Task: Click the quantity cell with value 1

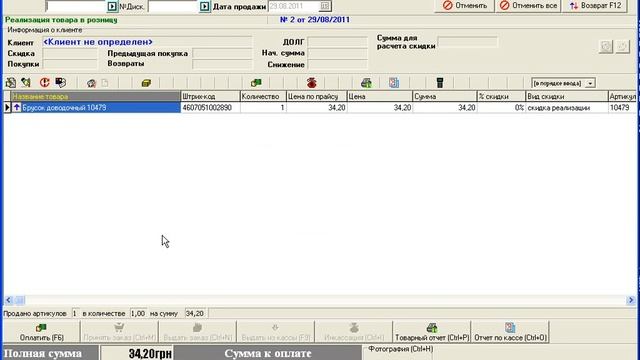Action: coord(263,108)
